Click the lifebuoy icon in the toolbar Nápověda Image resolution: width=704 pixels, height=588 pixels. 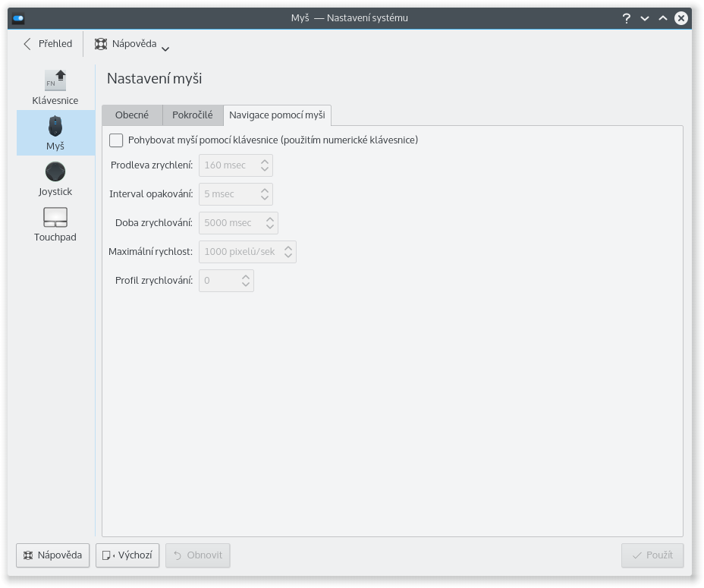tap(101, 43)
